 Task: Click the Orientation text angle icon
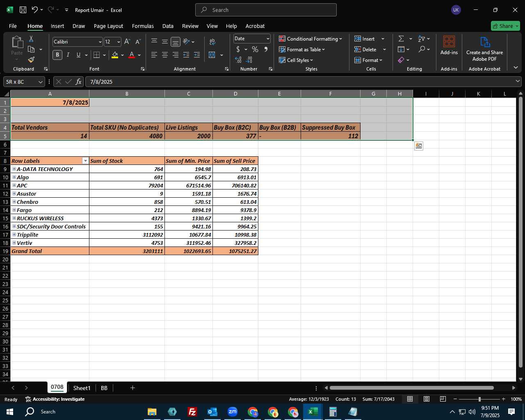click(x=186, y=41)
